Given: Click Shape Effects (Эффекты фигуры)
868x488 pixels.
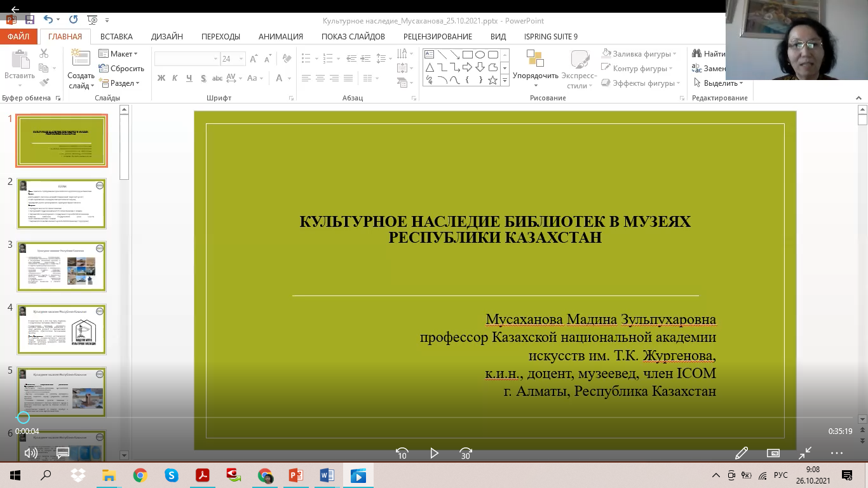Looking at the screenshot, I should [x=640, y=83].
